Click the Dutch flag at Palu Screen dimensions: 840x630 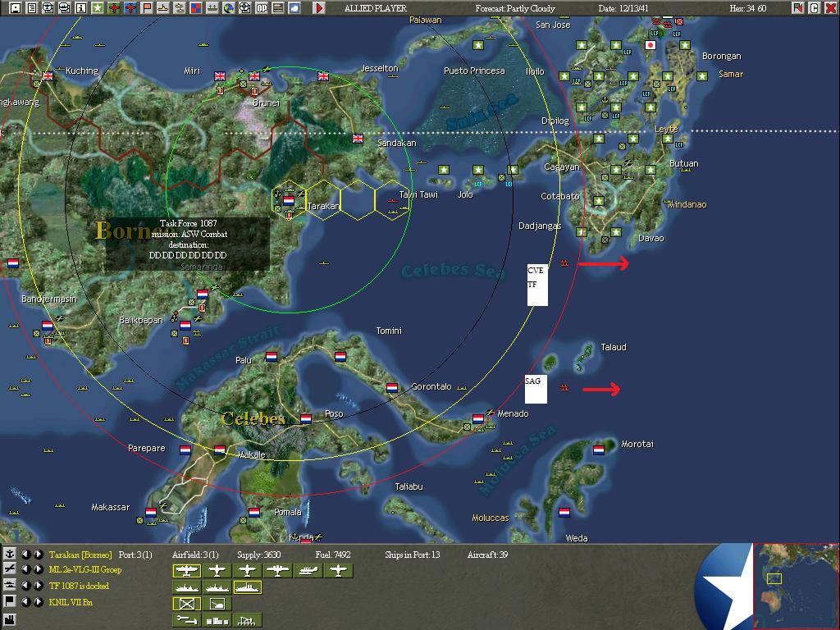[272, 356]
